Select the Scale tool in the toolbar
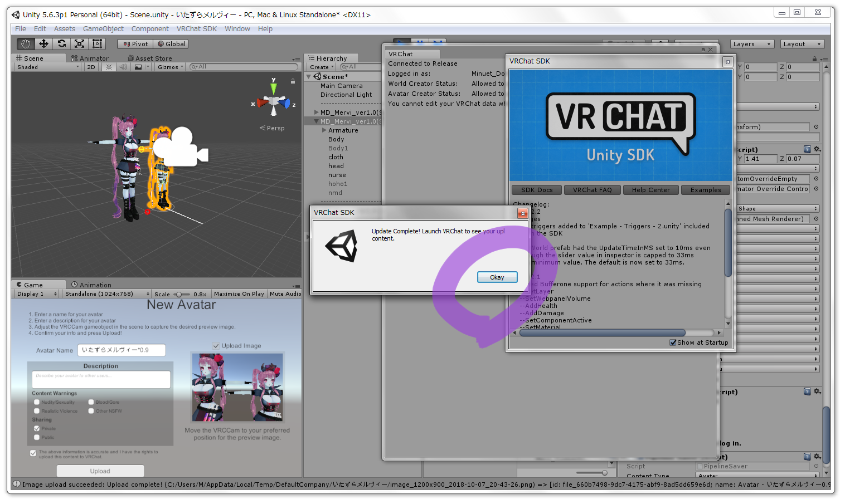This screenshot has height=504, width=845. pos(79,43)
